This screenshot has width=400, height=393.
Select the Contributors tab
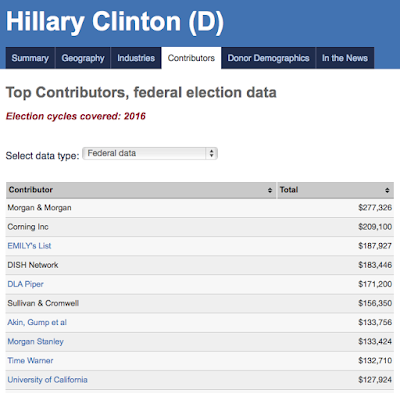click(x=191, y=58)
